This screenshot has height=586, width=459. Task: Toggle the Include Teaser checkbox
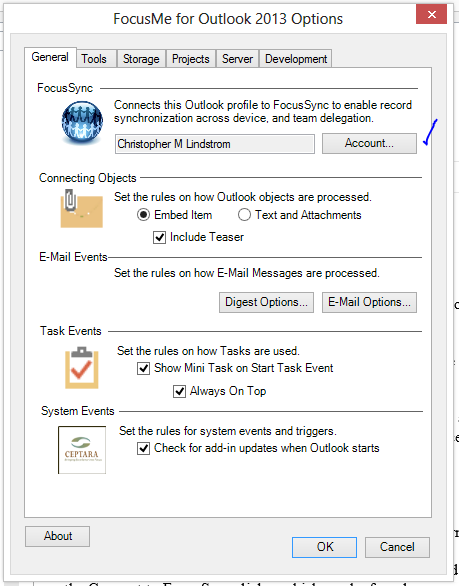coord(160,237)
